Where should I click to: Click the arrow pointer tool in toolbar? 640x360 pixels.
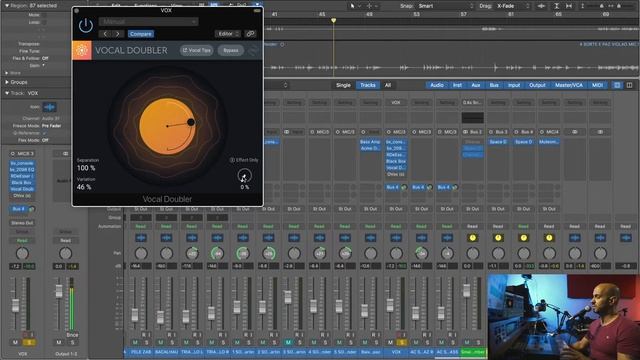tap(352, 6)
